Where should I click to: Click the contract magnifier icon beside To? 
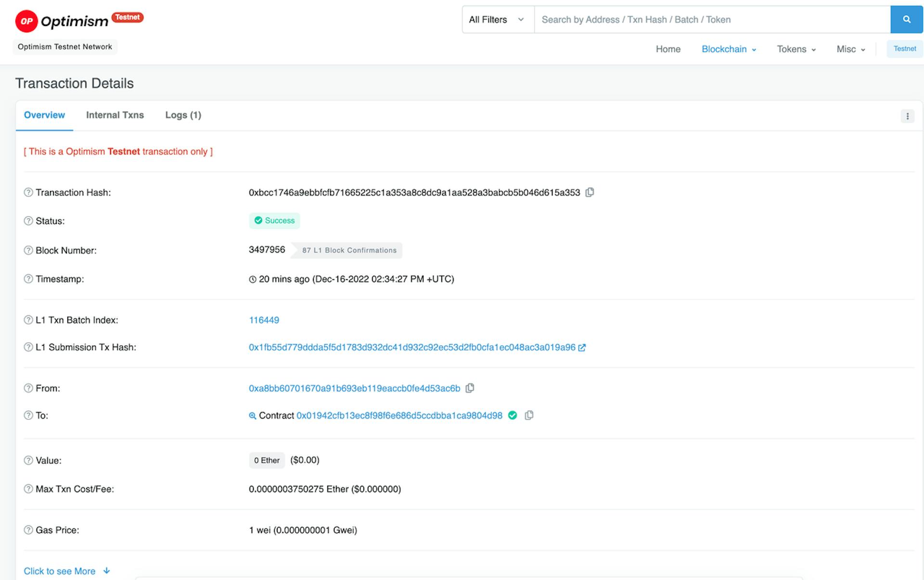[252, 416]
